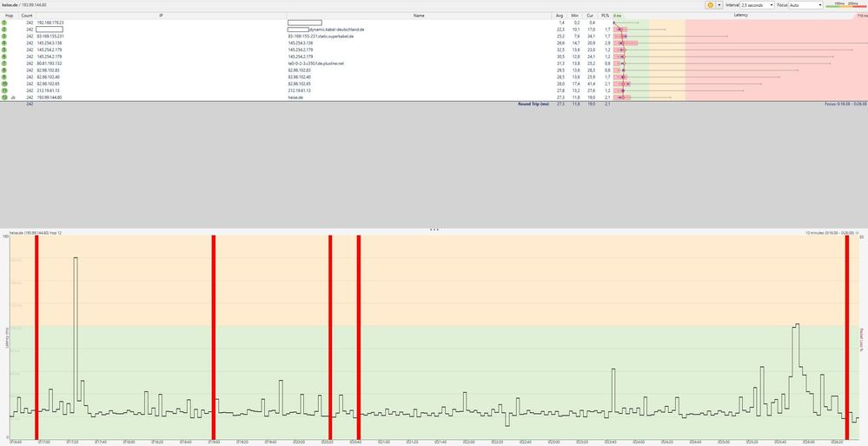Click hostname dynamic.kabel-deutschland.de
The height and width of the screenshot is (446, 868).
pos(336,29)
